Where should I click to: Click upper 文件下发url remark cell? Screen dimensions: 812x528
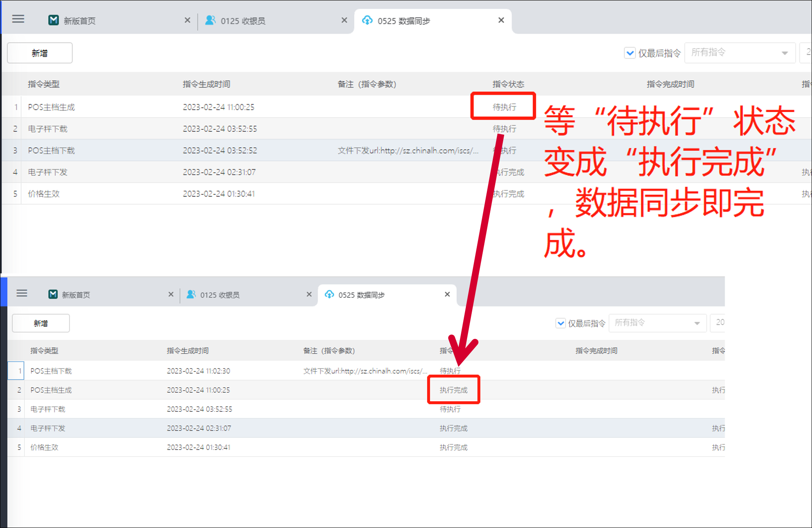point(408,150)
